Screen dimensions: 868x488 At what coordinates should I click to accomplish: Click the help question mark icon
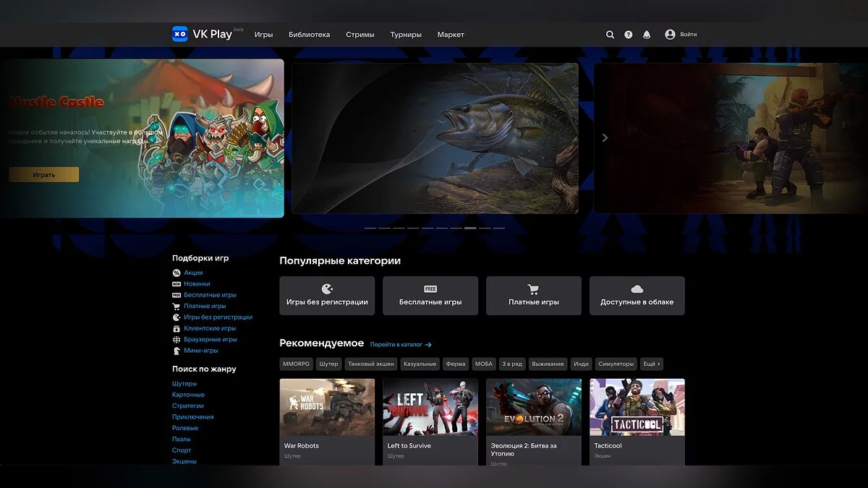629,35
